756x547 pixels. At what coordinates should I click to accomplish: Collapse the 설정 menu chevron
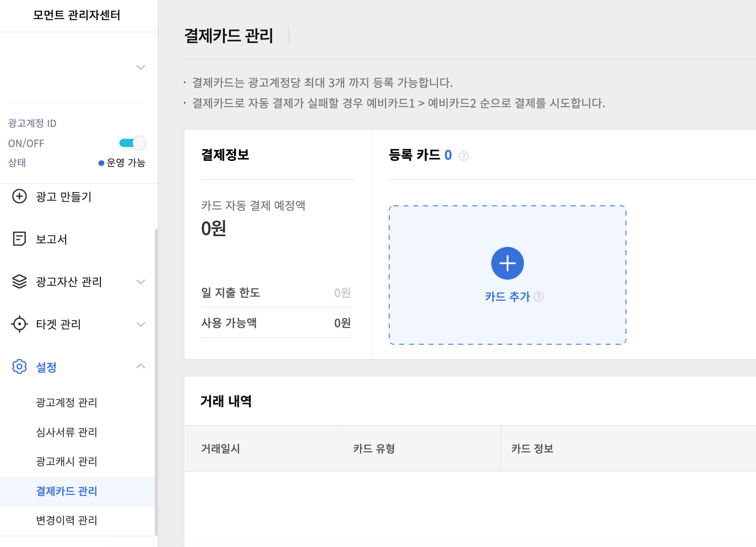141,366
